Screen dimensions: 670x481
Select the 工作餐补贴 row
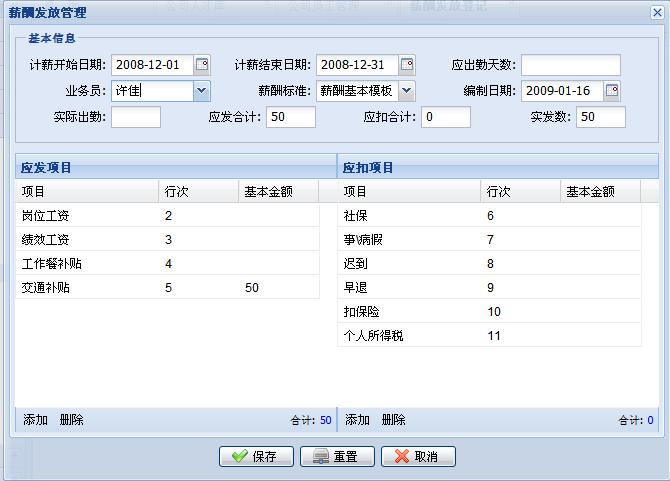168,263
